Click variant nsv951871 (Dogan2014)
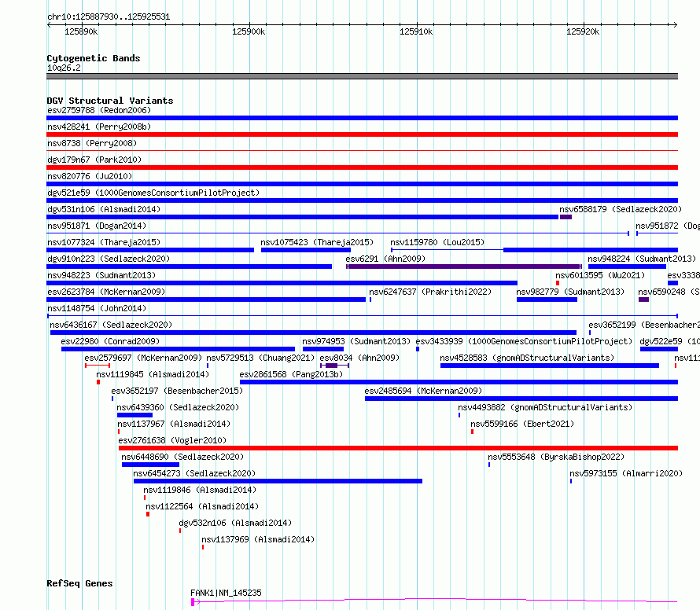This screenshot has width=700, height=610. tap(97, 226)
